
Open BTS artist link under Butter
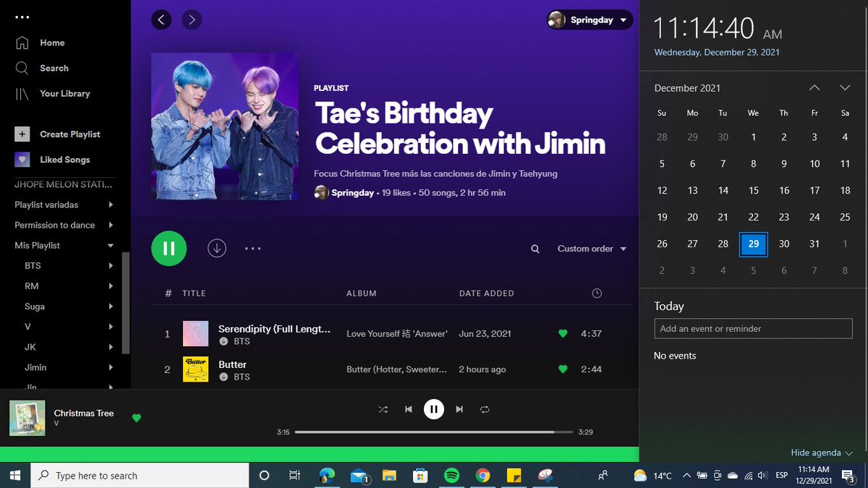click(242, 377)
